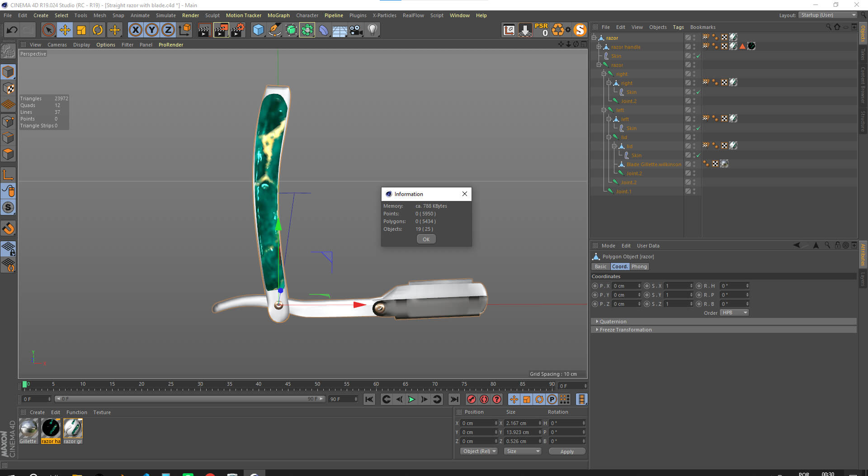Select Blade Gillette.wilkinson object
The height and width of the screenshot is (476, 868).
pos(653,164)
